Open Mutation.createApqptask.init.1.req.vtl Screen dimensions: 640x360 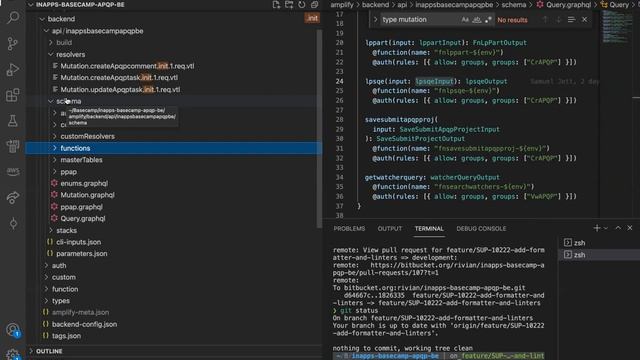point(174,78)
